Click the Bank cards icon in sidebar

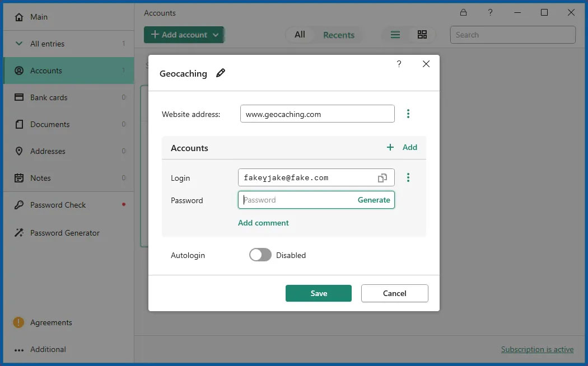click(x=19, y=97)
